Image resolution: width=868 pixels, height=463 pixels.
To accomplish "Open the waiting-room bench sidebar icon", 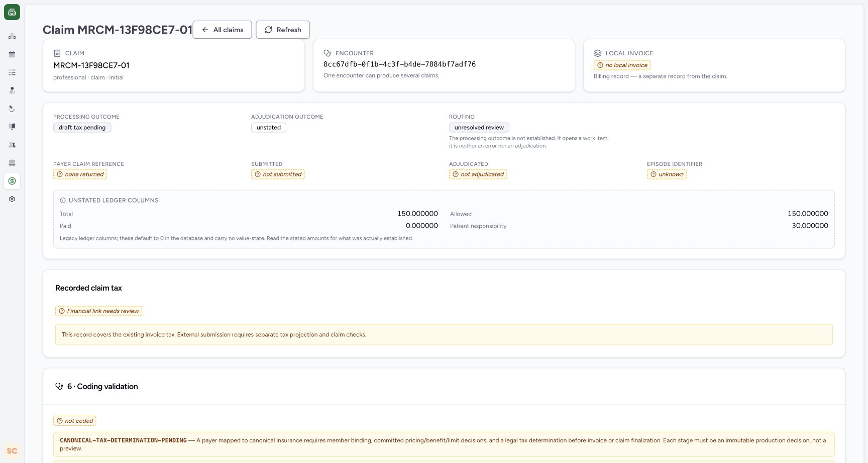I will (x=12, y=163).
